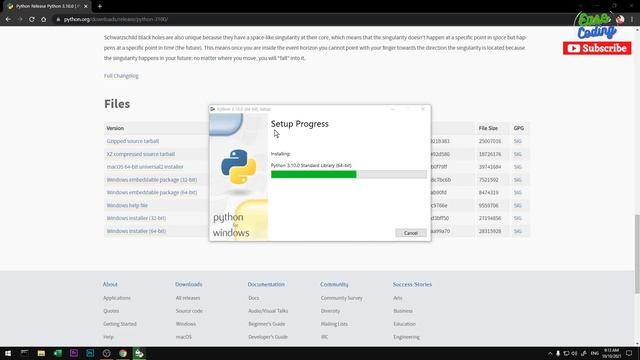Open the Community Survey footer link
The image size is (640, 360).
coord(342,298)
